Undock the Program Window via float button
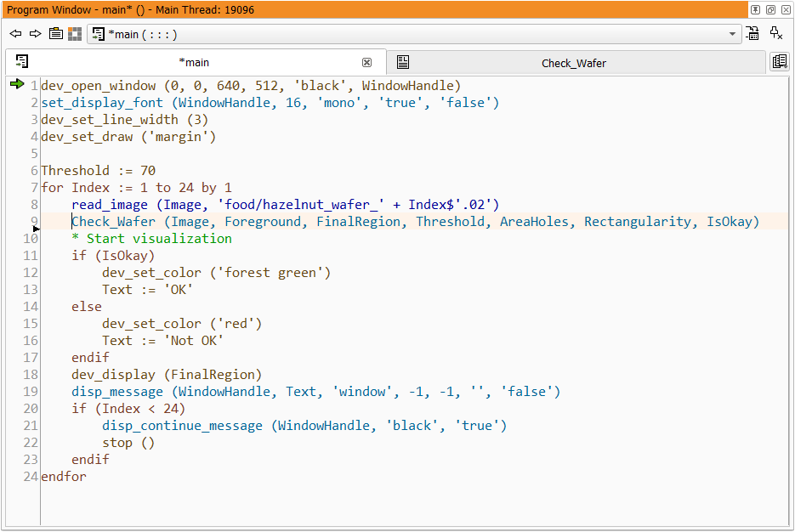795x532 pixels. tap(770, 10)
